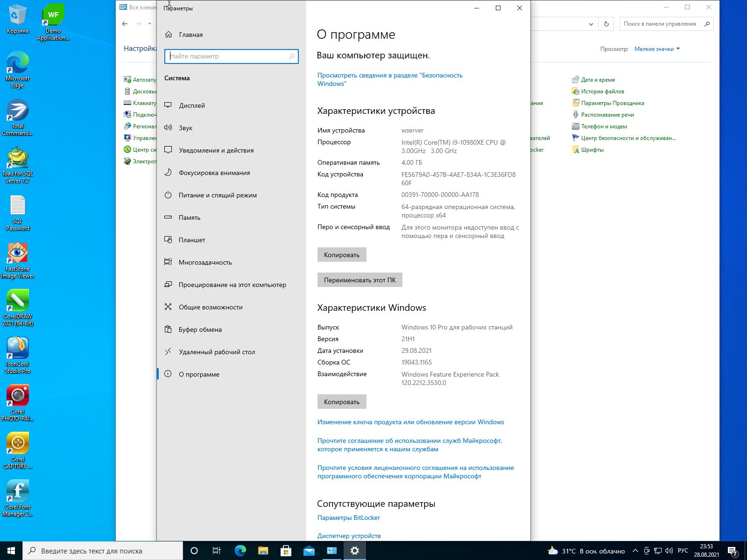Open 'Телефон и модем' in Control Panel
The width and height of the screenshot is (747, 560).
coord(599,126)
